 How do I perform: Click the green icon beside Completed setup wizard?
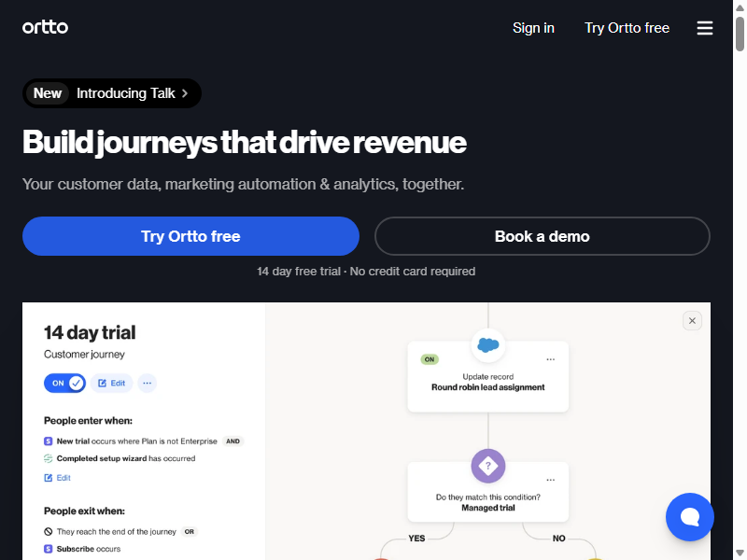[x=49, y=458]
